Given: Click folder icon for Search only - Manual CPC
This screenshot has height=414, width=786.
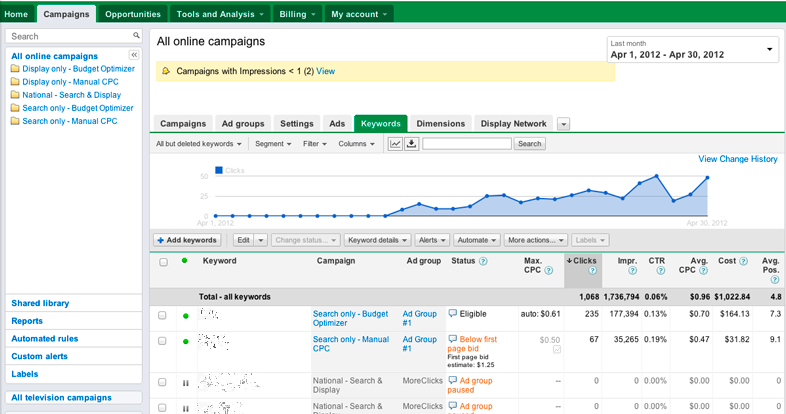Looking at the screenshot, I should (15, 121).
